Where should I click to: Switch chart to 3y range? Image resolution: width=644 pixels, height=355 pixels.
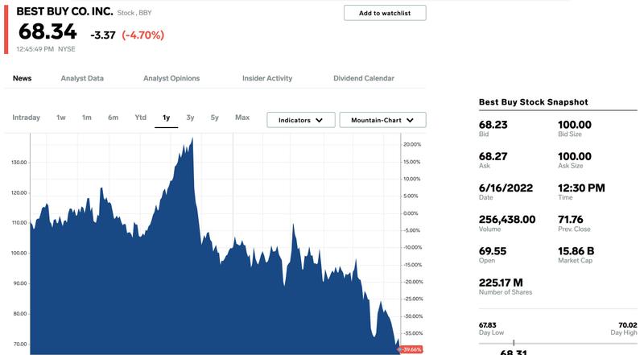click(190, 118)
